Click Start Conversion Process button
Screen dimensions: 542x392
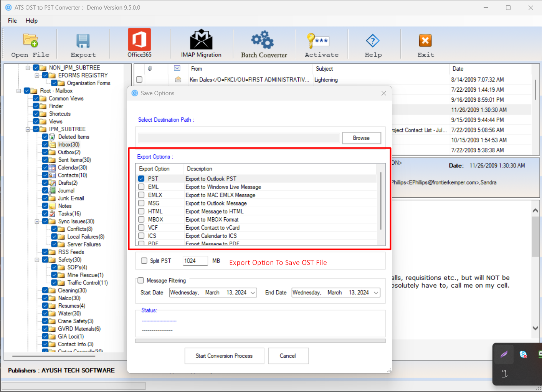coord(224,356)
